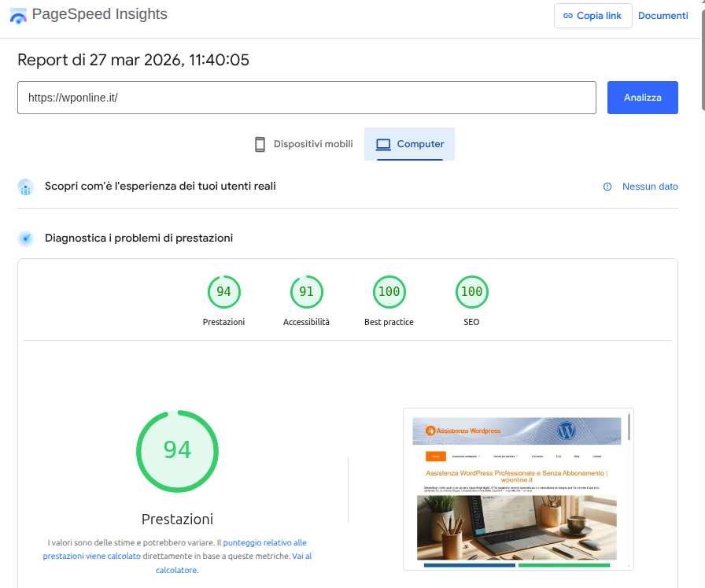
Task: Click the Best practice 100 score gauge
Action: click(x=389, y=291)
